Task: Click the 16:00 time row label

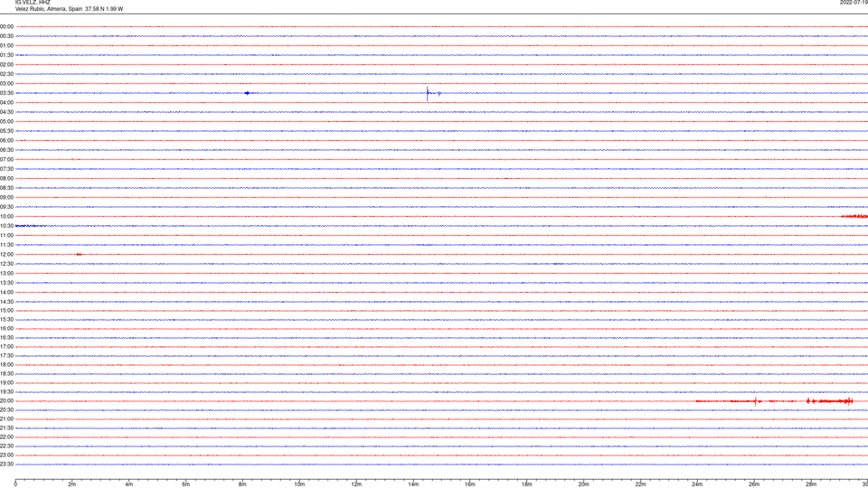Action: [x=6, y=329]
